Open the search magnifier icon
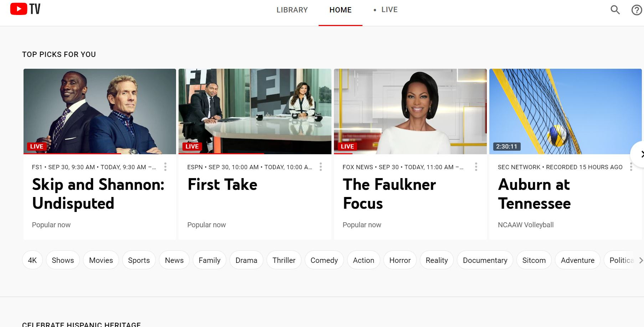This screenshot has height=327, width=644. click(615, 10)
